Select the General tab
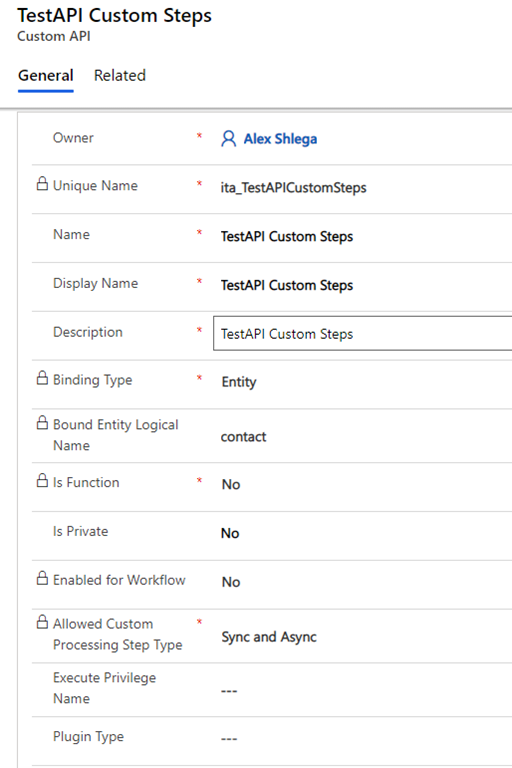Viewport: 512px width, 768px height. click(46, 75)
